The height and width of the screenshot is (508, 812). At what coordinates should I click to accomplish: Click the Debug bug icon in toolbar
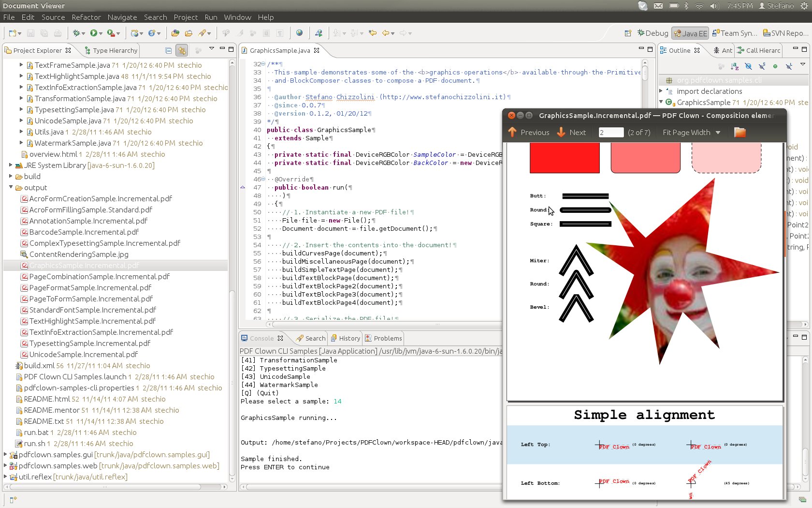coord(76,33)
